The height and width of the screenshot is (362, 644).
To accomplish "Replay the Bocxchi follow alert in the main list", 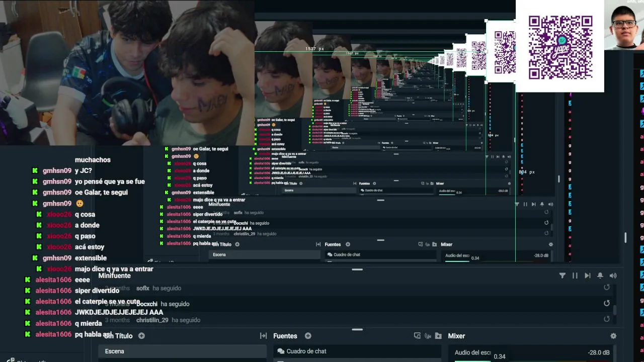I will (607, 304).
